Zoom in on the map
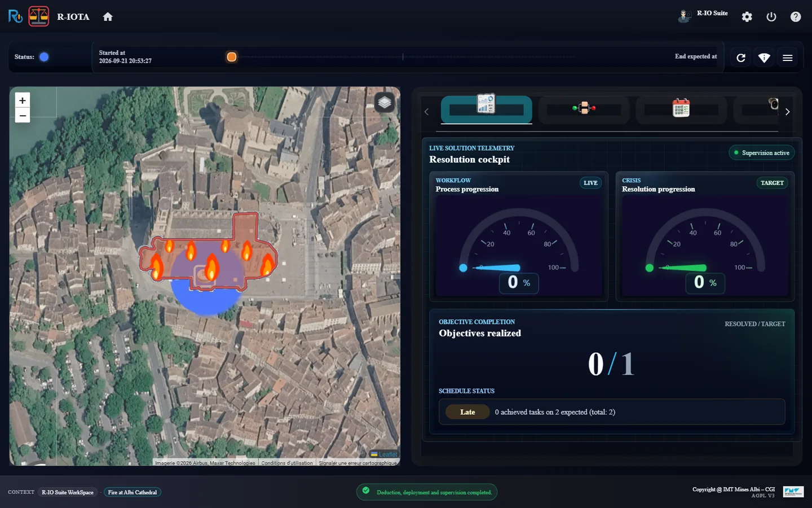The height and width of the screenshot is (508, 812). pos(23,100)
